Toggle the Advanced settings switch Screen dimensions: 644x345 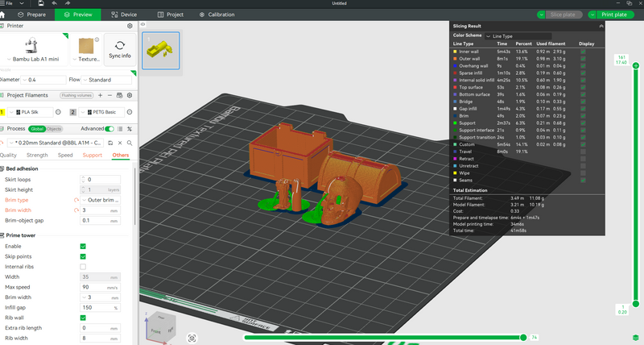tap(109, 129)
